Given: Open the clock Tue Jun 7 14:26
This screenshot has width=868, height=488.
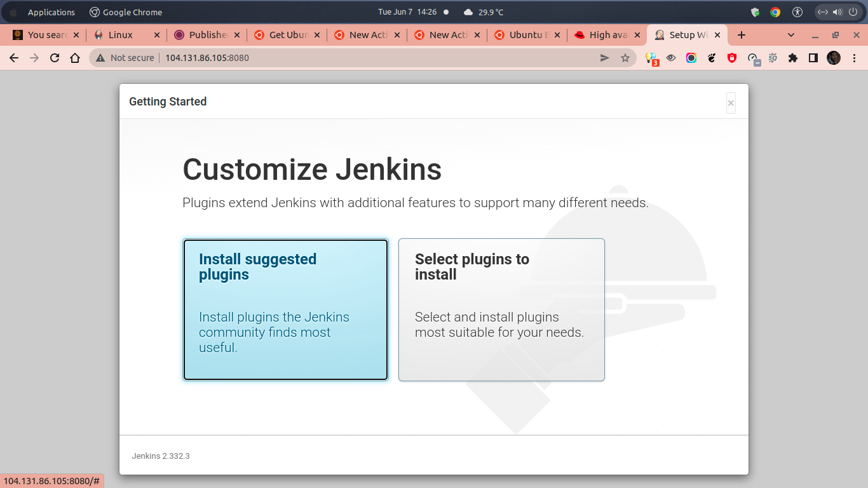Looking at the screenshot, I should (407, 12).
